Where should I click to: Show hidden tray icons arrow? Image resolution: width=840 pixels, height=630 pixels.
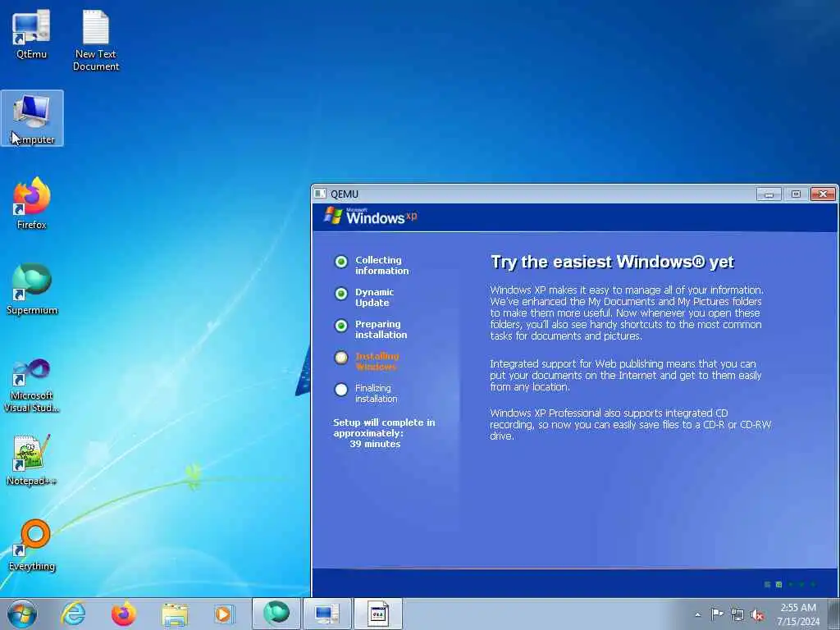coord(697,614)
